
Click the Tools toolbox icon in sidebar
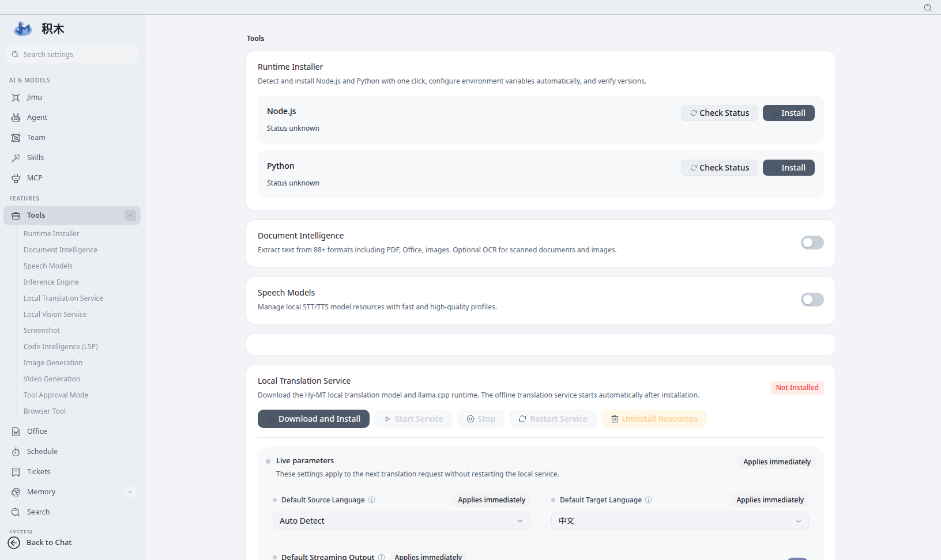tap(16, 215)
